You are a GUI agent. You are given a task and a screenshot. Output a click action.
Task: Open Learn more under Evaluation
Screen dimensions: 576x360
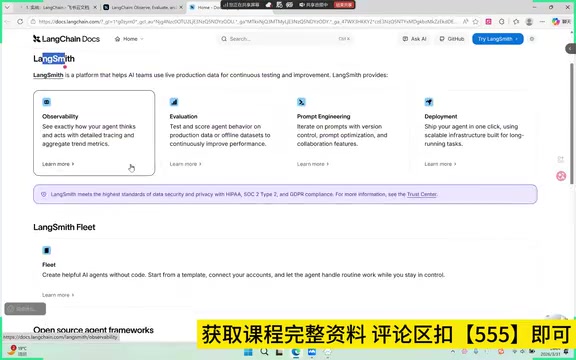coord(186,164)
